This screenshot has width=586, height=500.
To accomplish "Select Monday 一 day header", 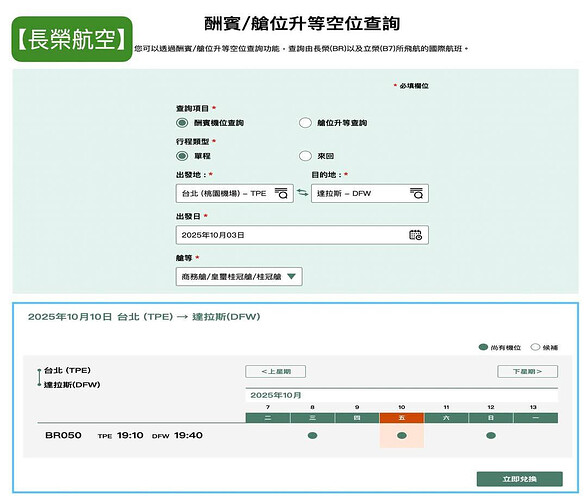I will [536, 418].
